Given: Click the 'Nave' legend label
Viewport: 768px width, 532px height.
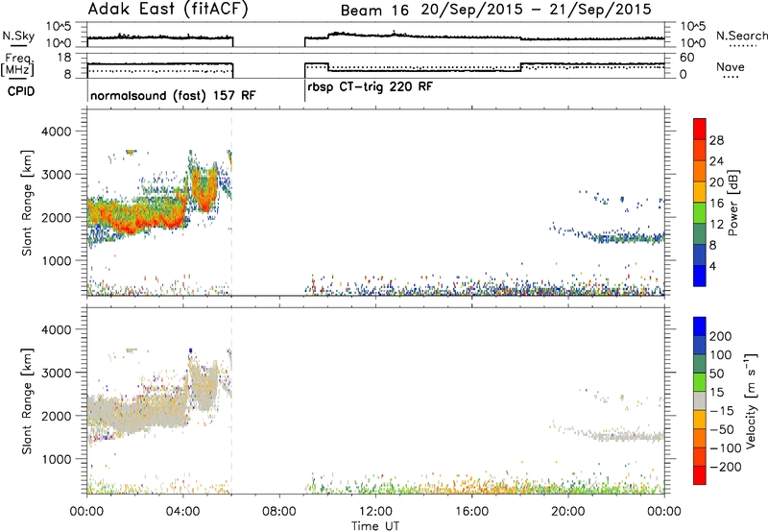Looking at the screenshot, I should pyautogui.click(x=730, y=67).
